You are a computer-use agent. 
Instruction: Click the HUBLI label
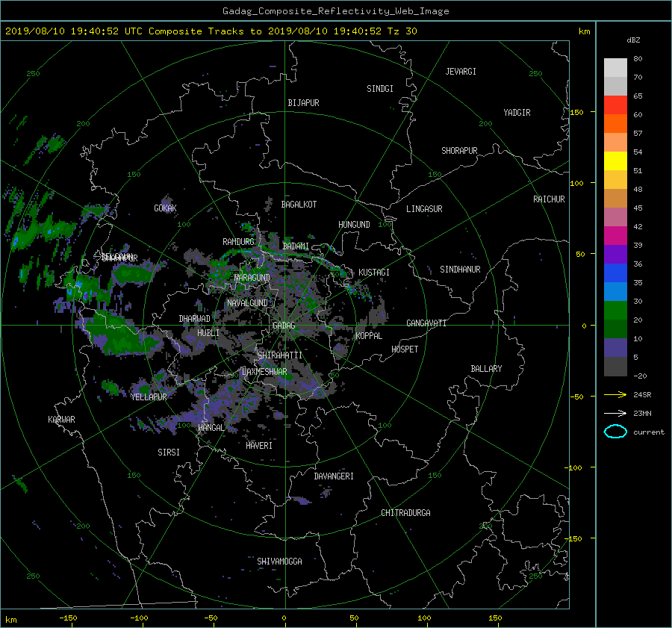208,333
